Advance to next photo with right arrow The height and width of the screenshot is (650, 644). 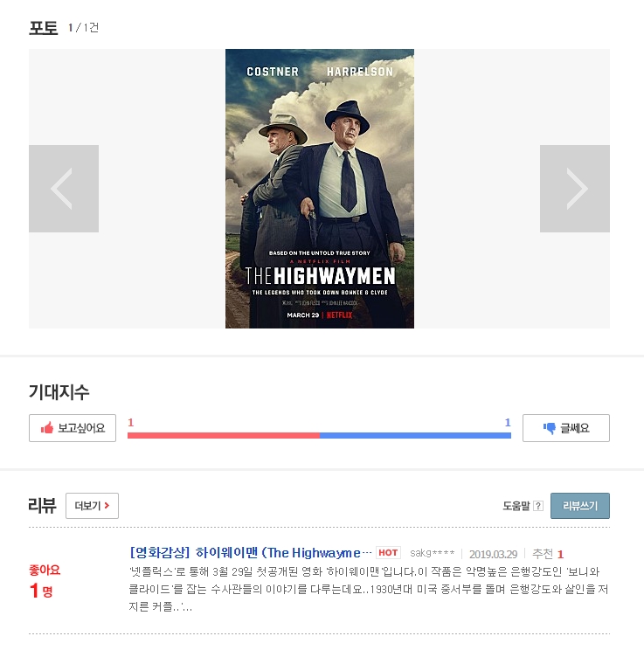[575, 189]
